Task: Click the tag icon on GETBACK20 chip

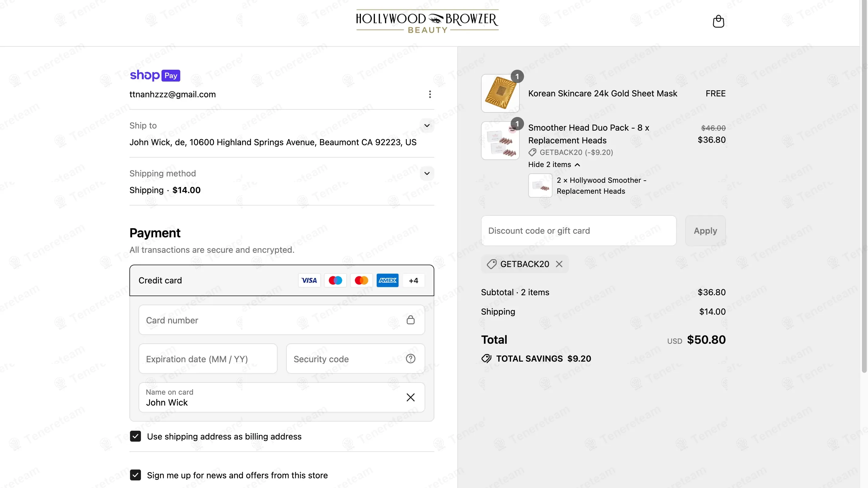Action: (x=492, y=264)
